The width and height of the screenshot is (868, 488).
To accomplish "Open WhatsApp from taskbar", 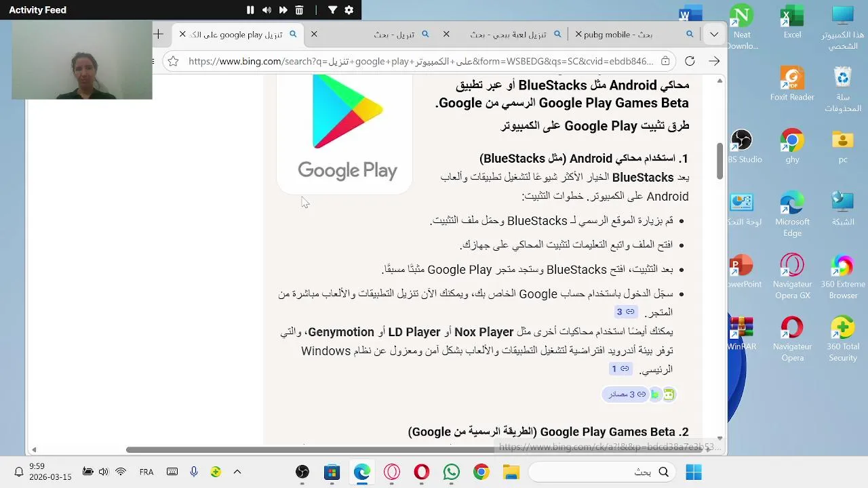I will pyautogui.click(x=452, y=472).
